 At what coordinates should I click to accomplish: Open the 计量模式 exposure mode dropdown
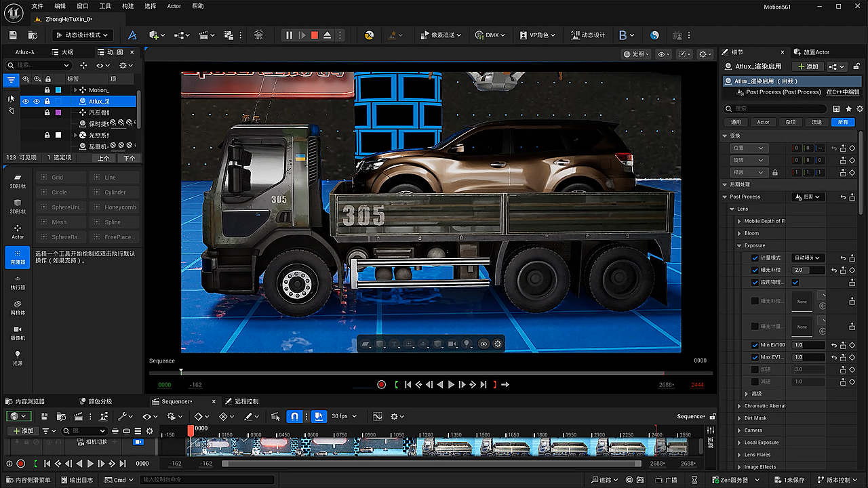807,258
